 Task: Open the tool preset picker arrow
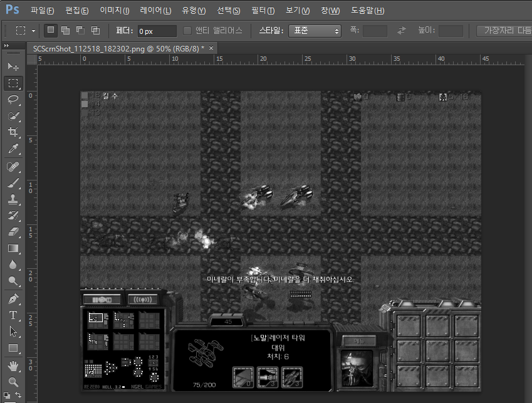33,31
